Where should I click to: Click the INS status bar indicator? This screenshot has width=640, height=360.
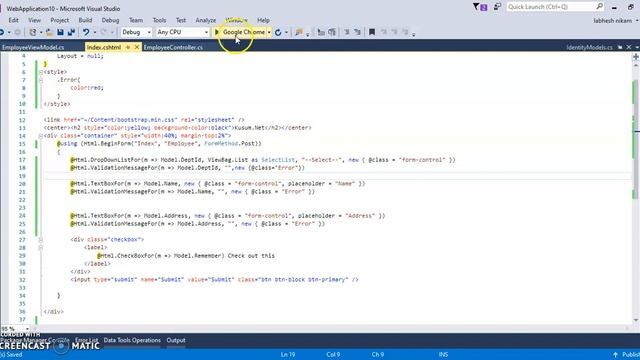click(443, 355)
